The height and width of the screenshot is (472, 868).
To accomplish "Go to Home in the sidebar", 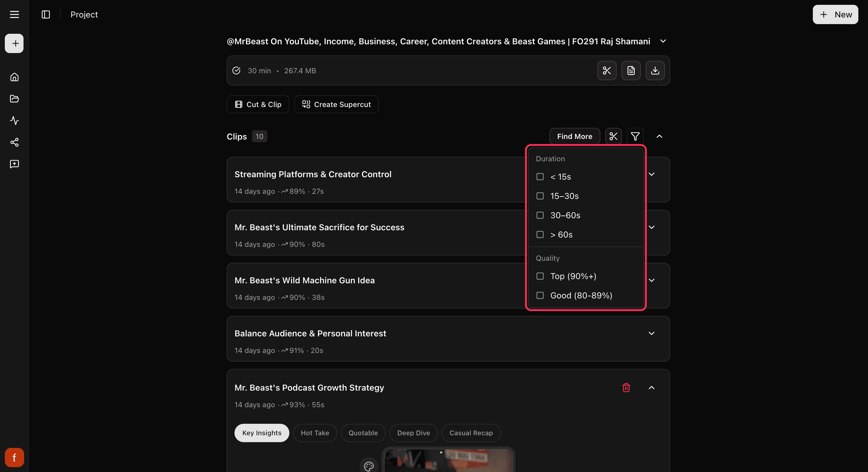I will coord(14,77).
